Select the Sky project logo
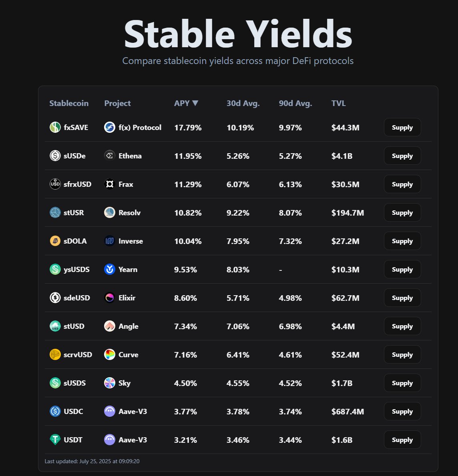The image size is (458, 476). [109, 383]
